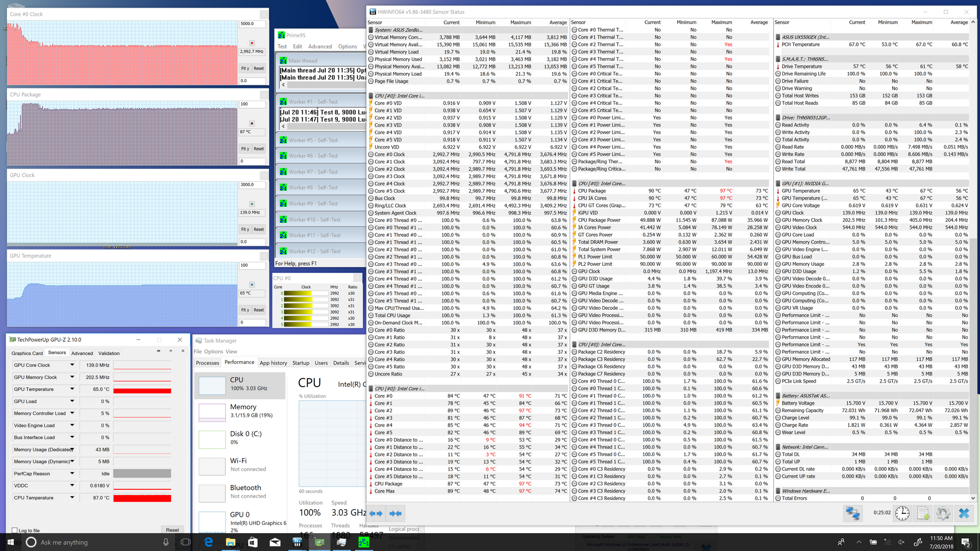Open File Explorer from taskbar
980x551 pixels.
pyautogui.click(x=230, y=542)
